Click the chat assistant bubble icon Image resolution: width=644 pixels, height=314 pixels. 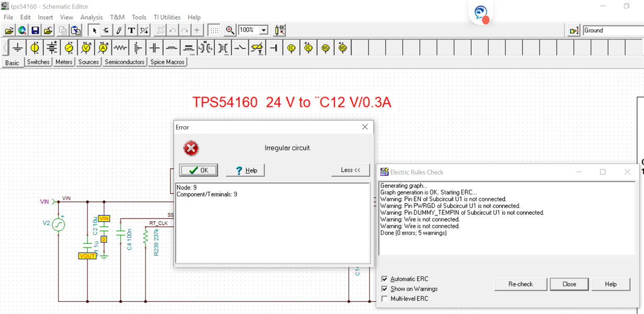[x=481, y=13]
